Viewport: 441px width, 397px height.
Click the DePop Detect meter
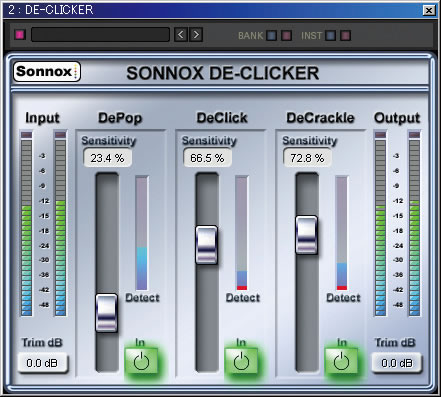click(142, 233)
